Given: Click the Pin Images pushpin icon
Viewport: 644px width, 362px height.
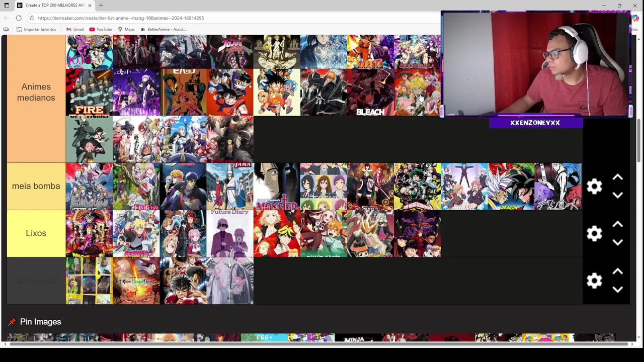Looking at the screenshot, I should click(x=12, y=322).
